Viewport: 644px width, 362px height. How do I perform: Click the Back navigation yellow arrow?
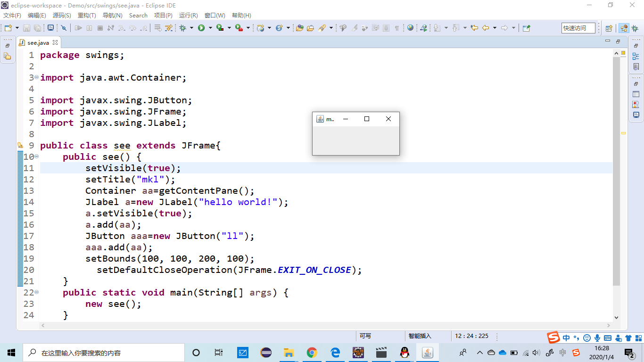point(485,28)
